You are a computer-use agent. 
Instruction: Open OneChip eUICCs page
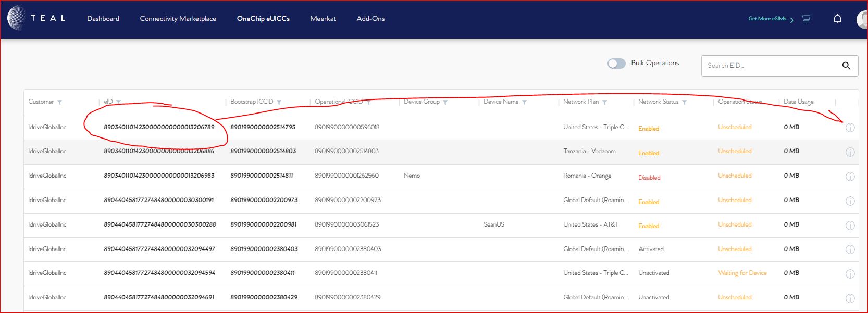263,19
